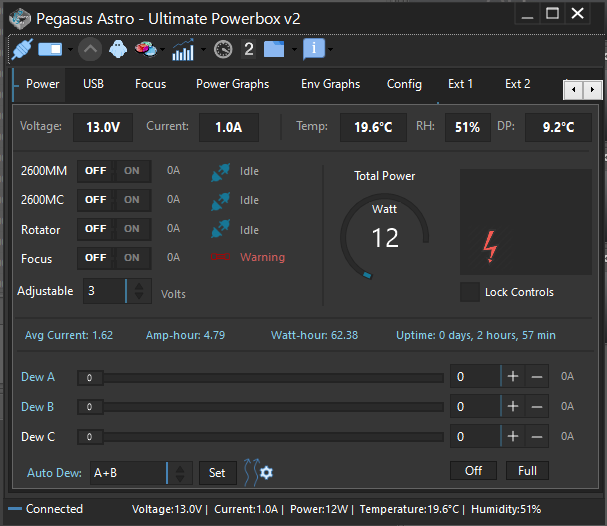Decrease Dew A with minus button
This screenshot has width=607, height=526.
(x=537, y=376)
